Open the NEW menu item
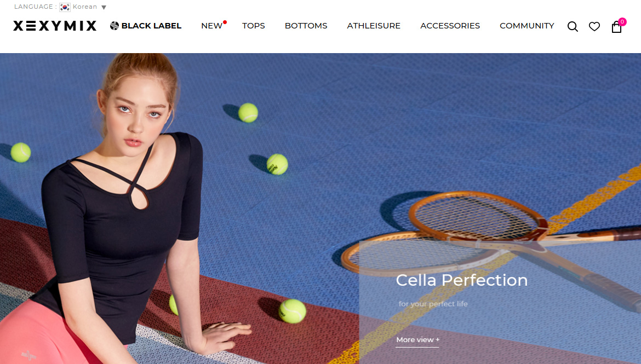This screenshot has height=364, width=641. pyautogui.click(x=211, y=26)
